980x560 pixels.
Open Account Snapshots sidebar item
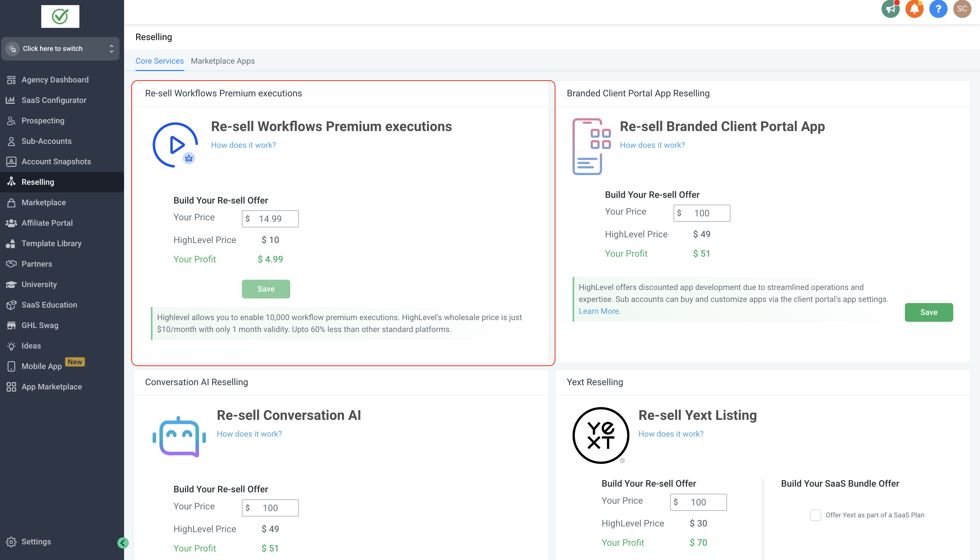click(56, 161)
